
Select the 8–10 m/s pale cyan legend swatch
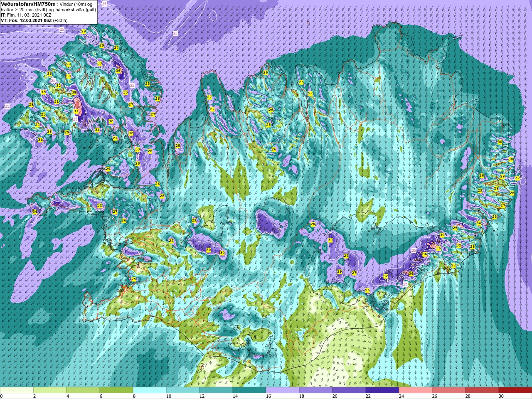pyautogui.click(x=150, y=390)
